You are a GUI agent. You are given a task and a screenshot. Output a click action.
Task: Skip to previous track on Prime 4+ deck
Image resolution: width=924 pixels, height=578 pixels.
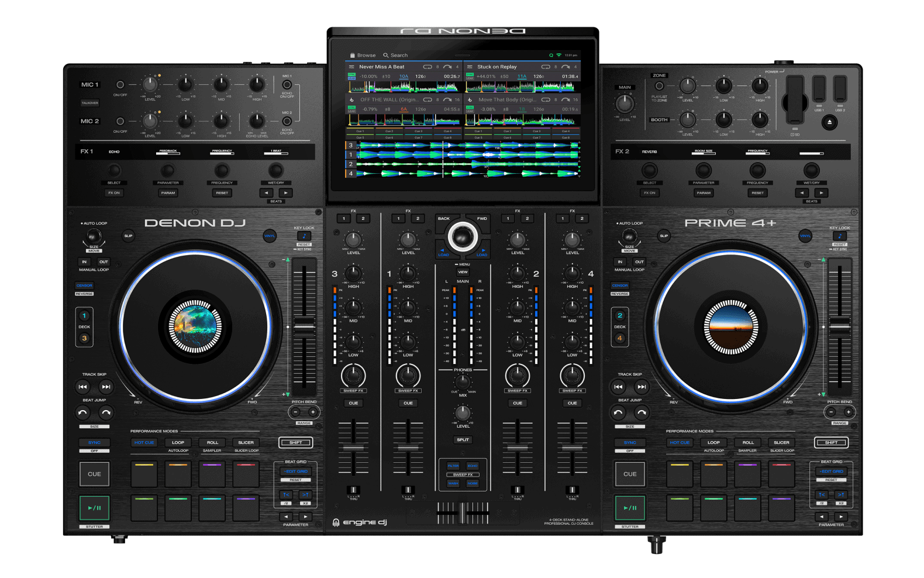click(x=619, y=387)
